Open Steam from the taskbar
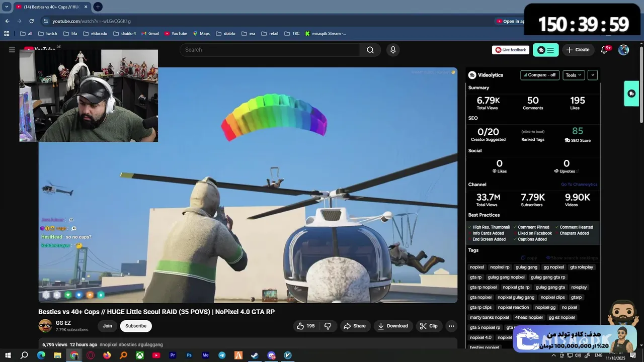Screen dimensions: 644x362 pos(255,355)
